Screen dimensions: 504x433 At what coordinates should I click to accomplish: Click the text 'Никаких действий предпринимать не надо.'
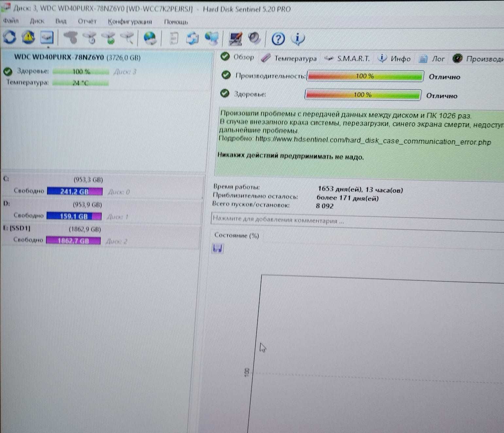290,156
